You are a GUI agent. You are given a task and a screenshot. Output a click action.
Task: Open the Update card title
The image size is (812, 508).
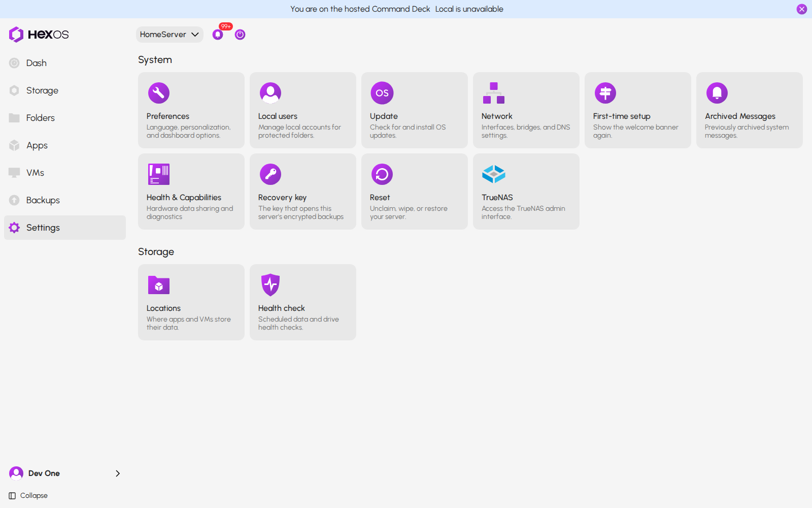(384, 116)
